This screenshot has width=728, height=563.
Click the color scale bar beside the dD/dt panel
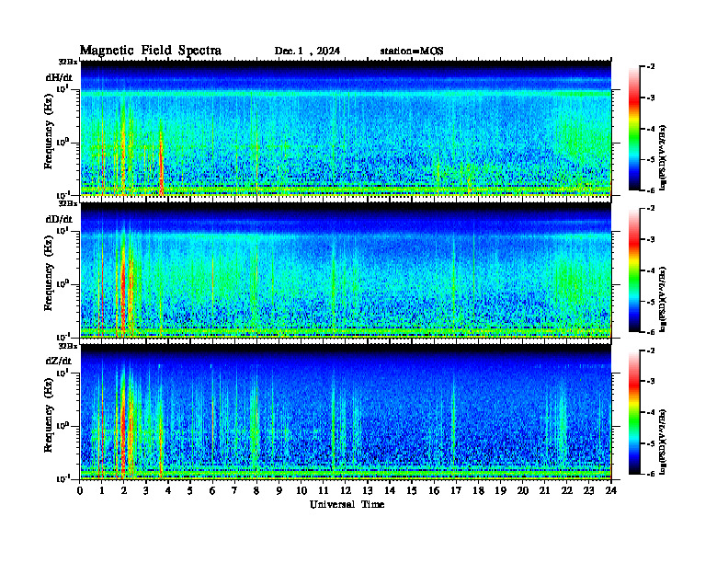[633, 270]
